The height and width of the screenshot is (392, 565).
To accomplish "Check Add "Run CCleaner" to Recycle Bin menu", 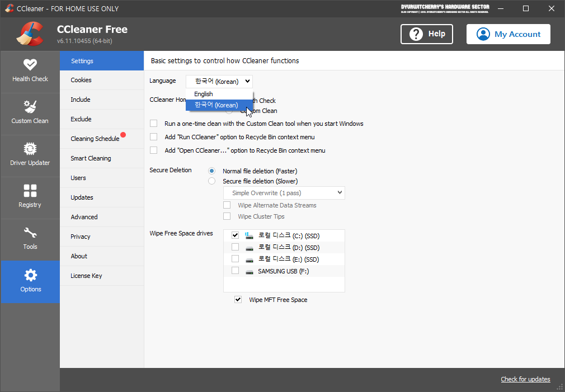I will tap(153, 137).
